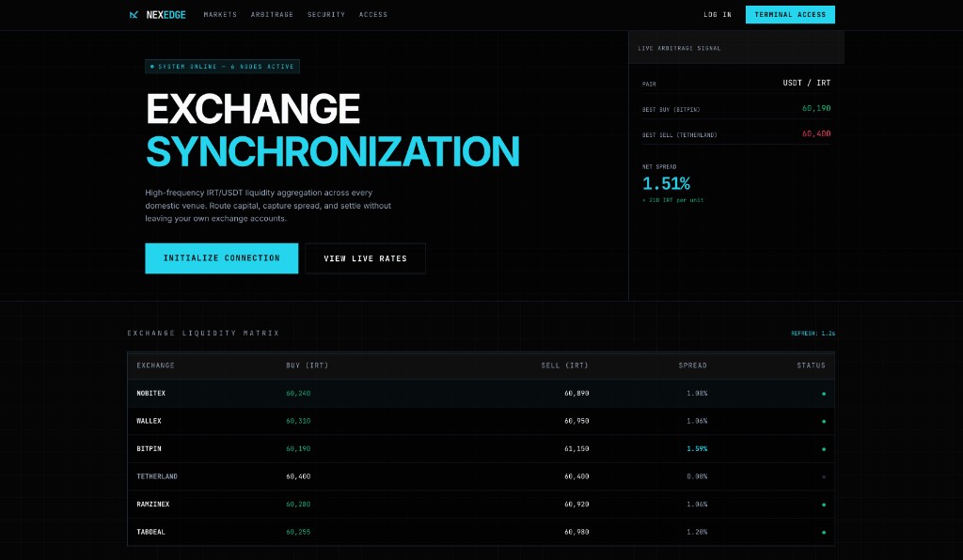The width and height of the screenshot is (963, 560).
Task: Click Wallex buy price 60,310
Action: click(x=298, y=421)
